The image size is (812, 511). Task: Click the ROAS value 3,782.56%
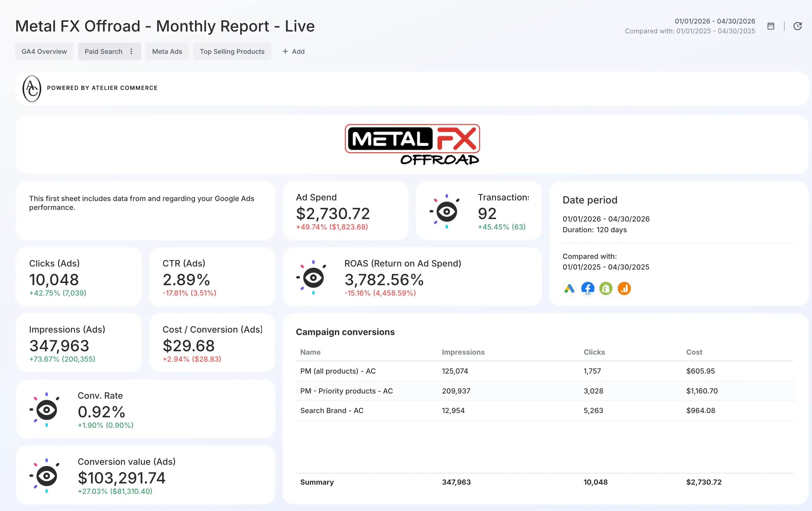(384, 279)
